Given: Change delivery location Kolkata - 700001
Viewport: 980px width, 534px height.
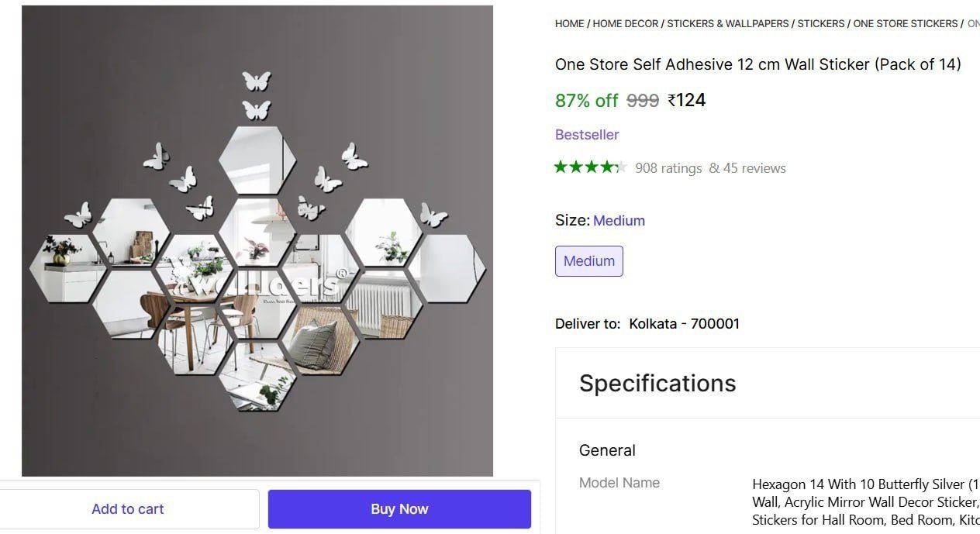Looking at the screenshot, I should 685,324.
